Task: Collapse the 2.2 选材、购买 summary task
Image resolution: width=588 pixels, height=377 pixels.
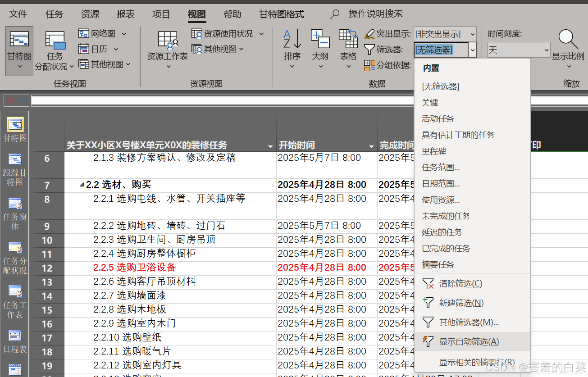Action: point(82,185)
